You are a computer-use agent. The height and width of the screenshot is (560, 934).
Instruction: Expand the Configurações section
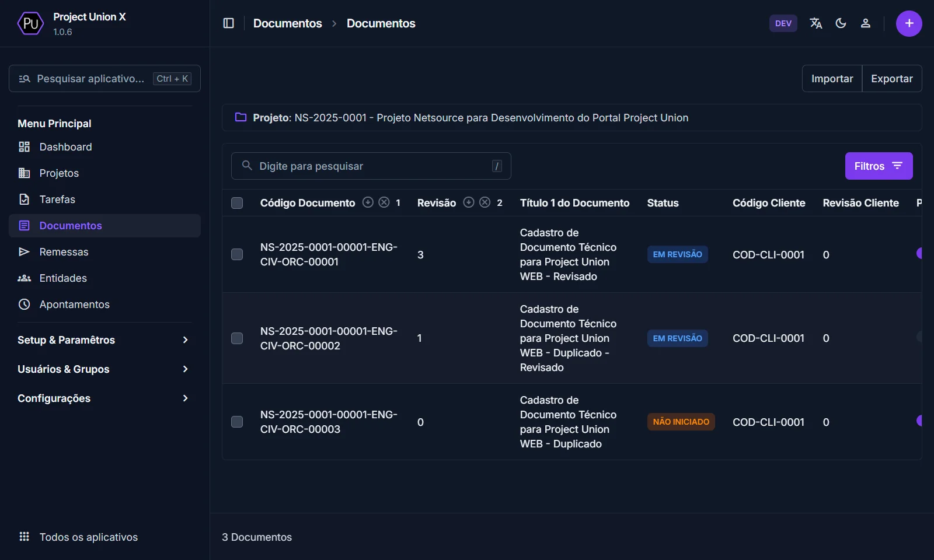pyautogui.click(x=104, y=398)
